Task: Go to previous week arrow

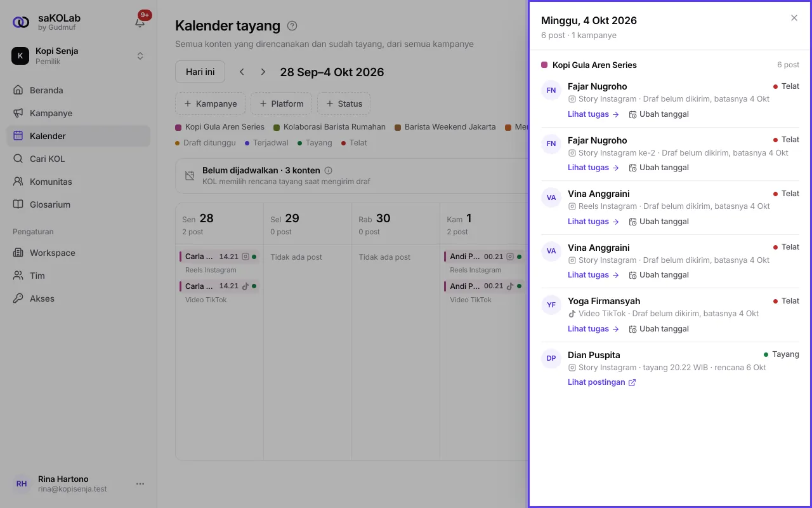Action: [242, 72]
